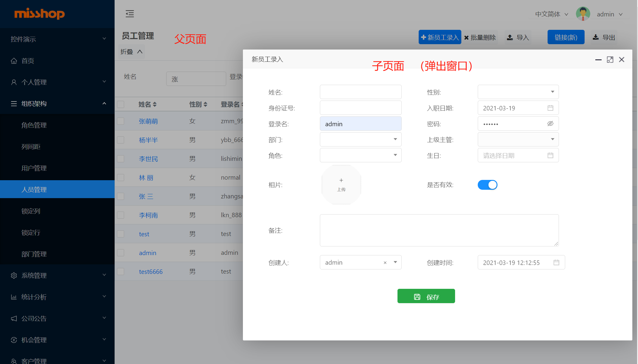
Task: Maximize the new employee dialog
Action: pyautogui.click(x=610, y=60)
